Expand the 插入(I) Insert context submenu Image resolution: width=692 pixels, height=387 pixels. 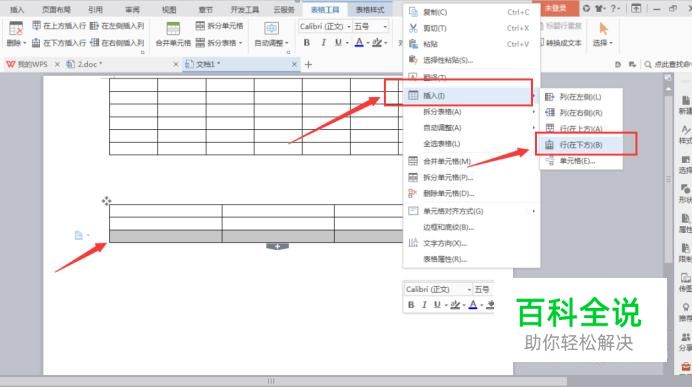coord(470,95)
